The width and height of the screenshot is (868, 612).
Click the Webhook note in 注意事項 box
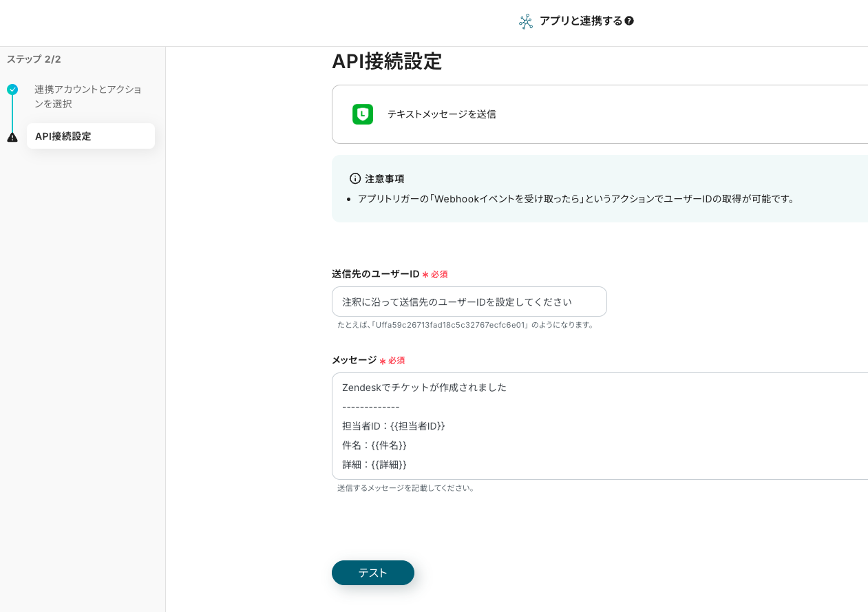pos(576,199)
